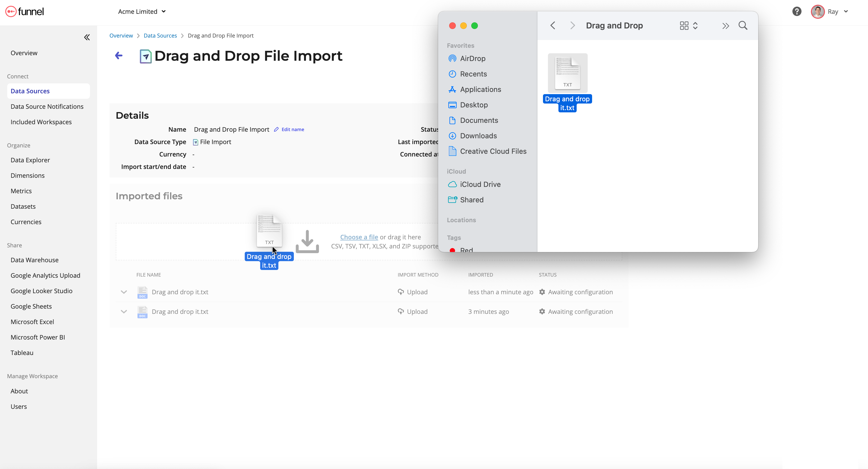Expand the first Drag and drop it.txt row
The width and height of the screenshot is (868, 469).
124,292
